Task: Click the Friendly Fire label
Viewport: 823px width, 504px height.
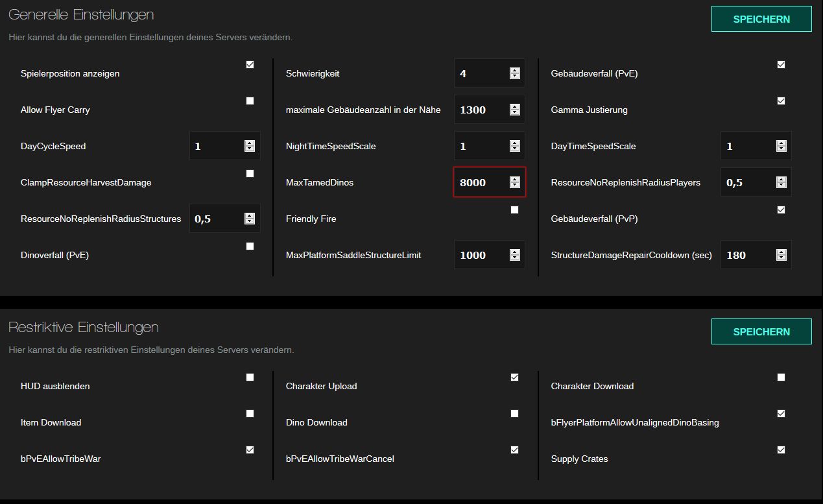Action: pos(311,219)
